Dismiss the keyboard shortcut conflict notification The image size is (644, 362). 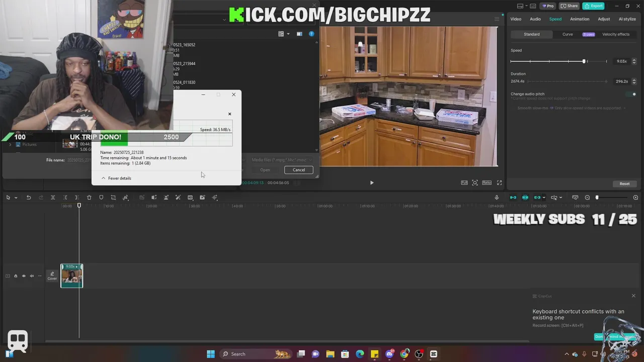pos(633,296)
